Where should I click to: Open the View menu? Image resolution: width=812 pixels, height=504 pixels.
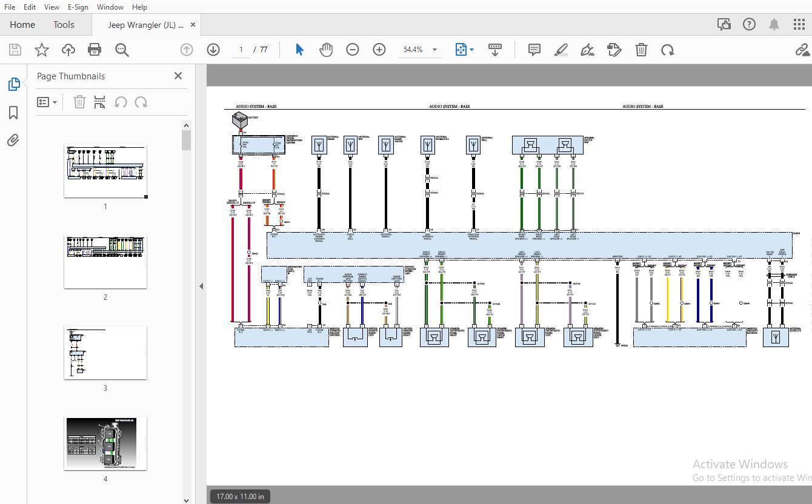coord(52,7)
